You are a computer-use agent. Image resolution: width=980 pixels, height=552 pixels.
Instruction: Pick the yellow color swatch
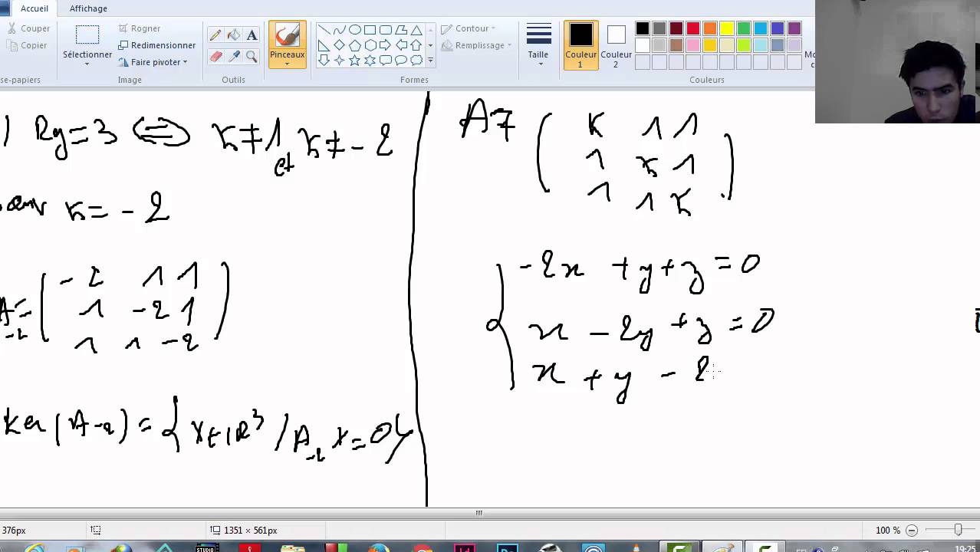727,29
